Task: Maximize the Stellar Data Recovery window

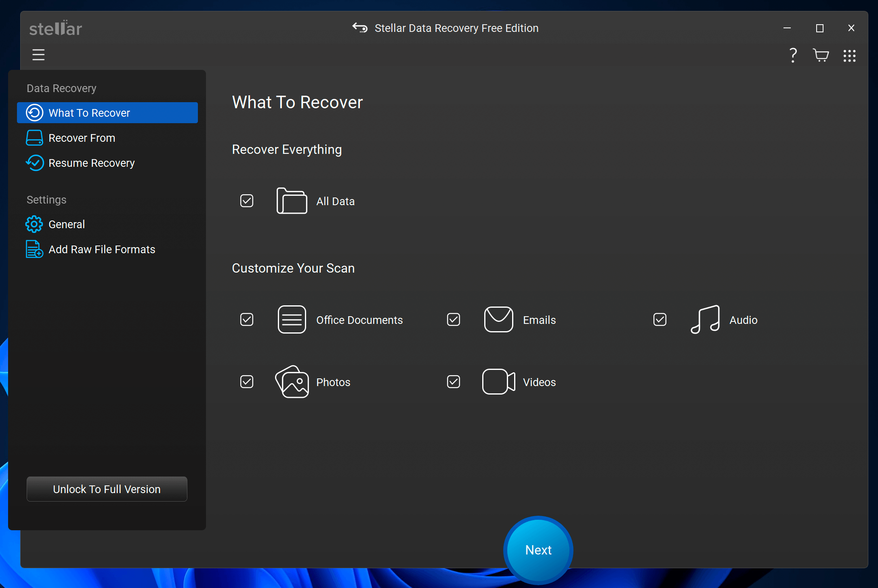Action: pyautogui.click(x=820, y=28)
